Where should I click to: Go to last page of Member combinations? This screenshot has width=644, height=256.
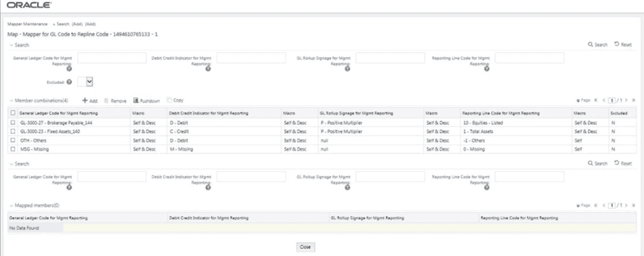pos(633,100)
